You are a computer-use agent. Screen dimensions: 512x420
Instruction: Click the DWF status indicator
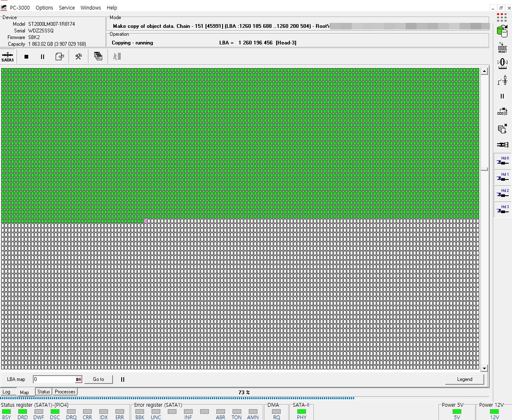point(39,412)
